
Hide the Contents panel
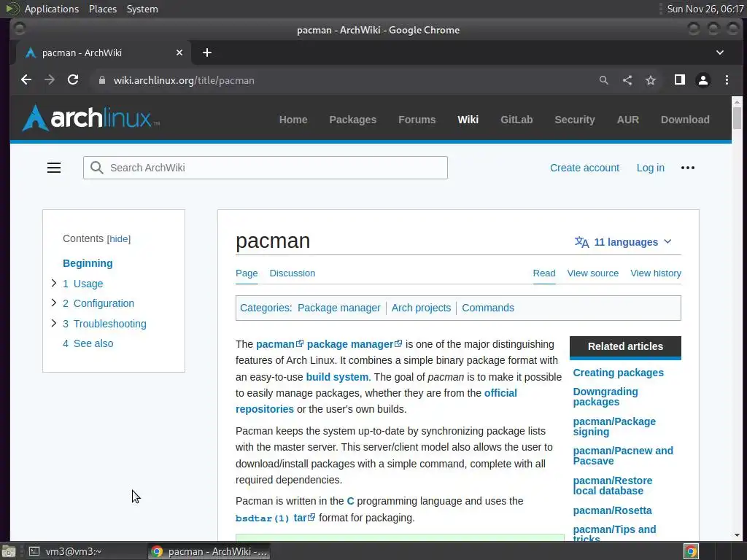tap(119, 239)
